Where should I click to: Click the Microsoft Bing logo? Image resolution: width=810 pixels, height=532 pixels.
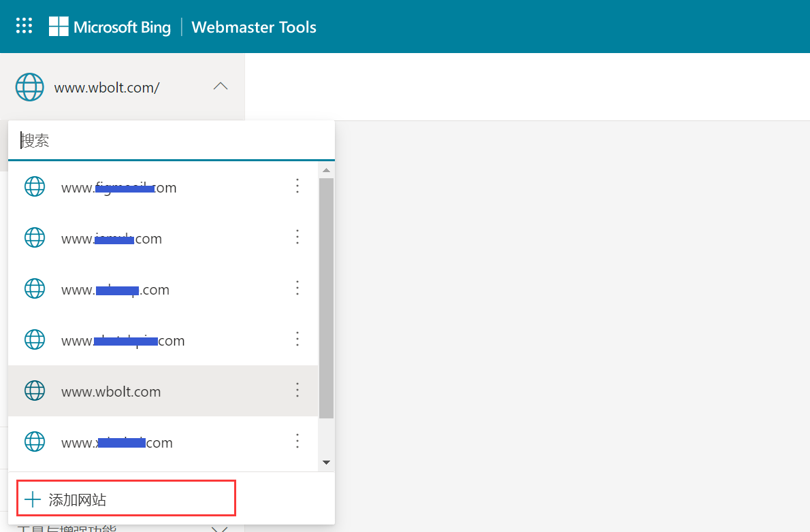[110, 27]
